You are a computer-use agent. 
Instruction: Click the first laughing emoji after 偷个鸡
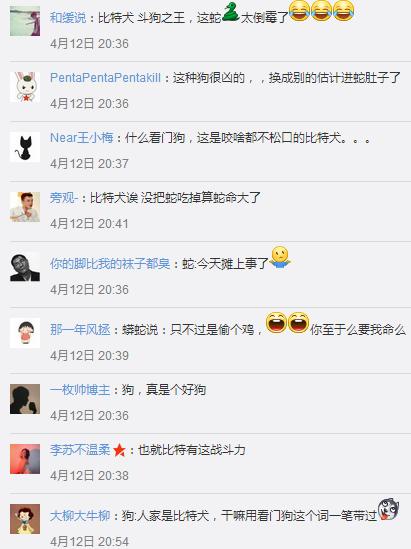(x=277, y=322)
